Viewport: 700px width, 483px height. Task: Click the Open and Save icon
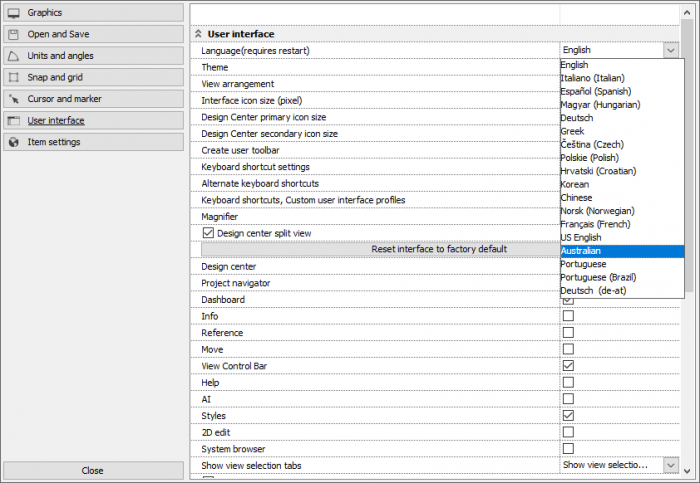[14, 34]
